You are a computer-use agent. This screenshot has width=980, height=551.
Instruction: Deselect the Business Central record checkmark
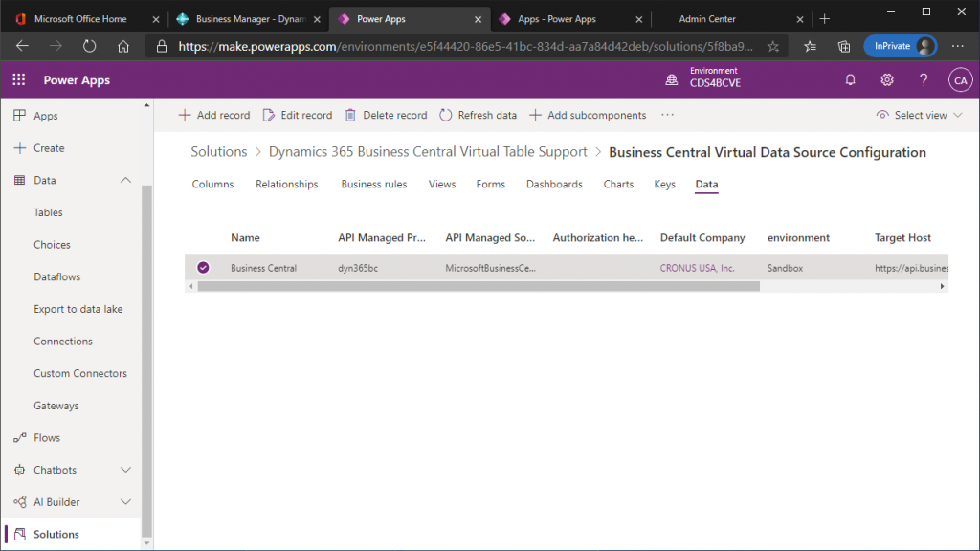[203, 268]
